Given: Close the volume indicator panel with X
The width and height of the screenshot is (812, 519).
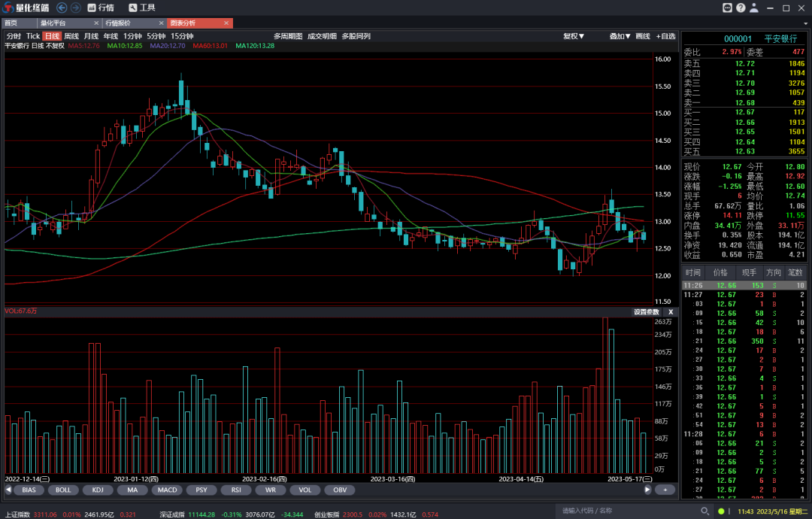Looking at the screenshot, I should click(x=671, y=311).
